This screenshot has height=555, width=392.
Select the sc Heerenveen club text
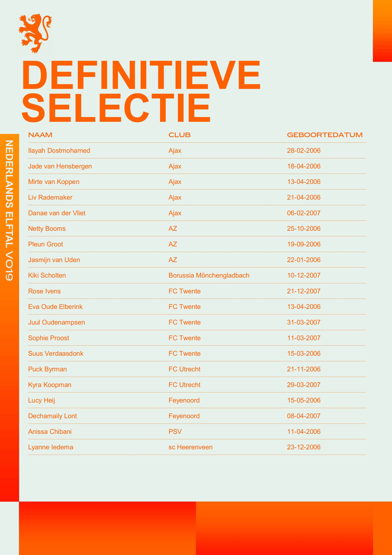click(191, 447)
